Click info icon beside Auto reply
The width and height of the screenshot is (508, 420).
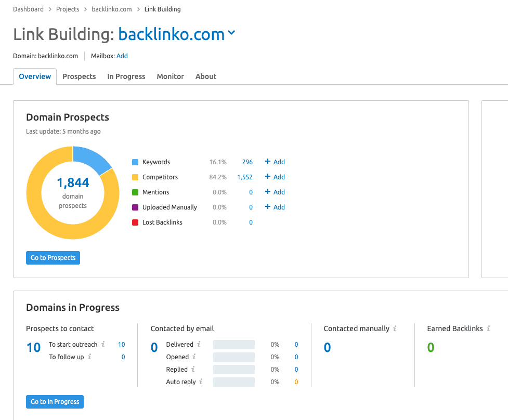click(201, 382)
